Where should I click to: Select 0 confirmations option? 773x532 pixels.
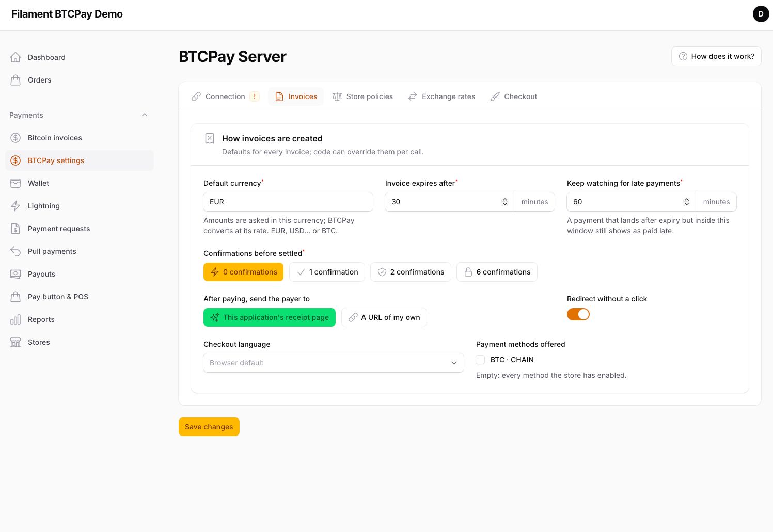[x=243, y=272]
